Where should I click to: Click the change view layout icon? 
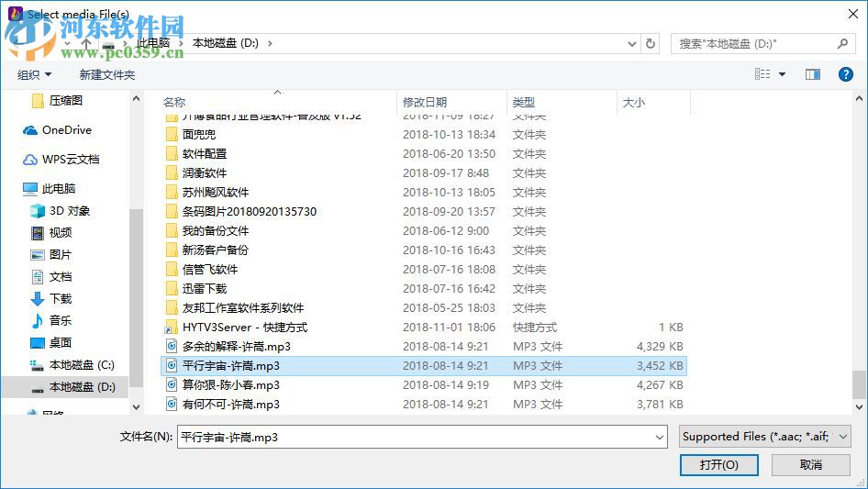pyautogui.click(x=762, y=74)
